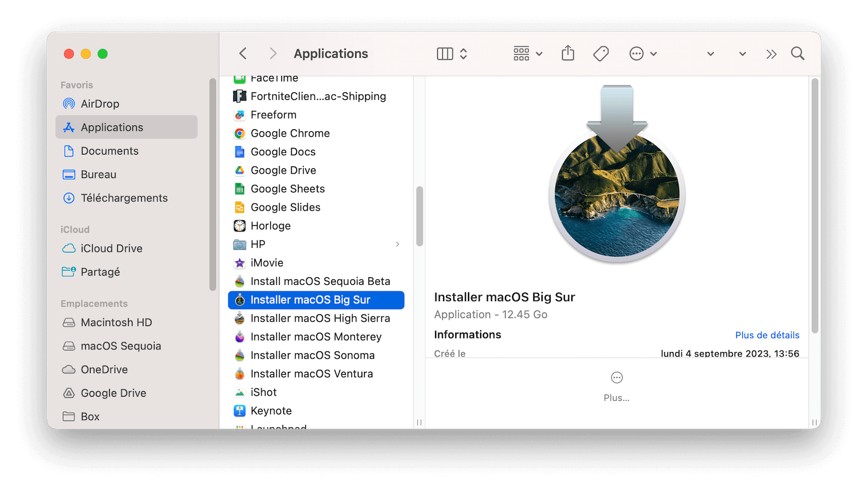
Task: Select the Google Chrome app icon
Action: click(x=240, y=133)
